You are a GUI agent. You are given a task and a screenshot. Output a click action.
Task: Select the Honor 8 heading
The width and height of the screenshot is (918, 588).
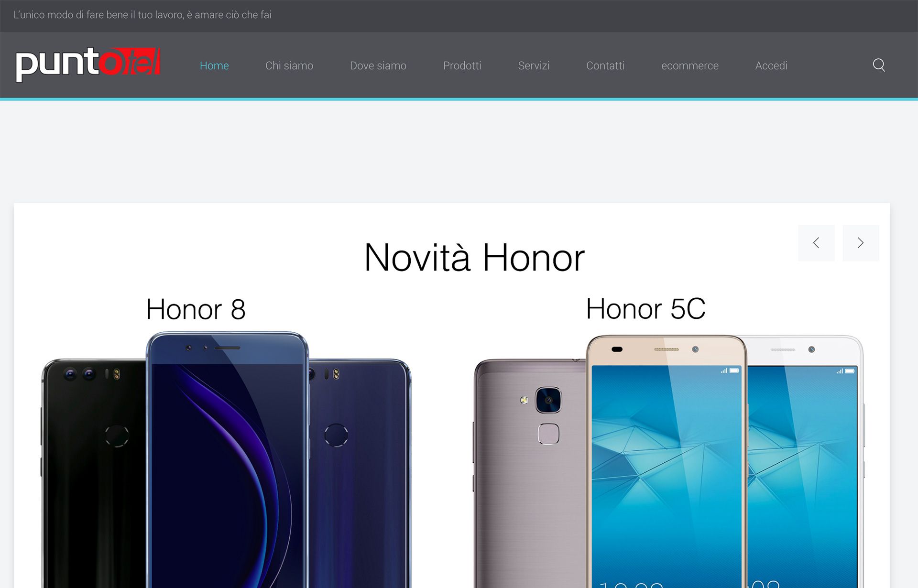pos(196,309)
